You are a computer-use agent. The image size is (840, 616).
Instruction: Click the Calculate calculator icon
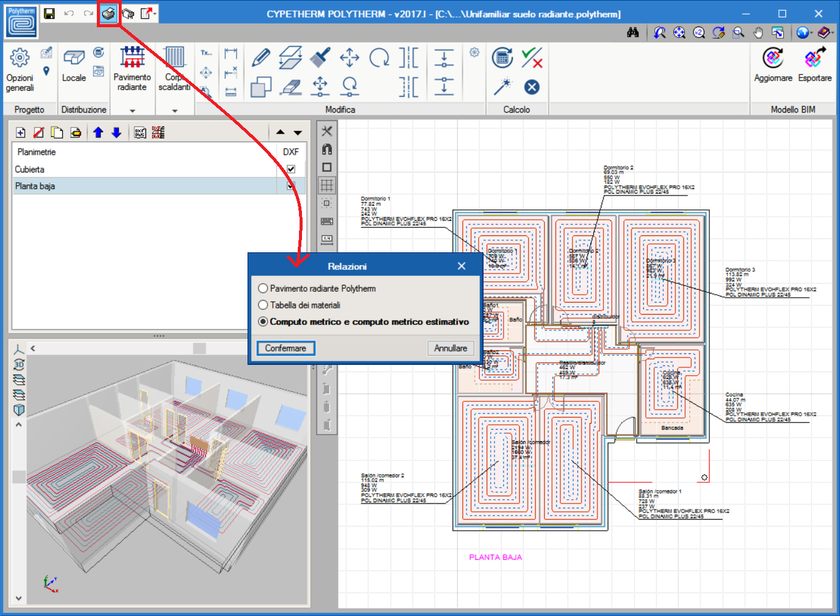502,57
